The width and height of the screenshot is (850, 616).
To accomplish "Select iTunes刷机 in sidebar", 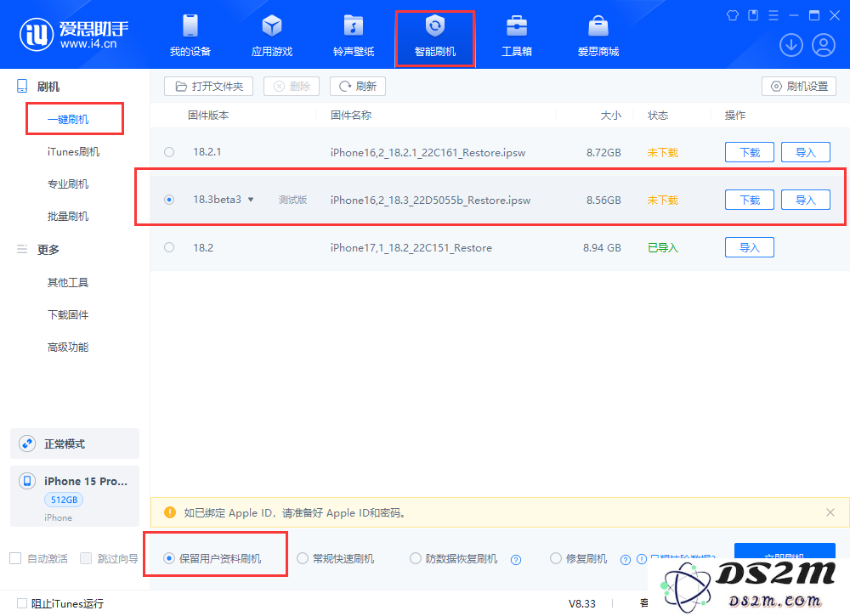I will (x=73, y=152).
